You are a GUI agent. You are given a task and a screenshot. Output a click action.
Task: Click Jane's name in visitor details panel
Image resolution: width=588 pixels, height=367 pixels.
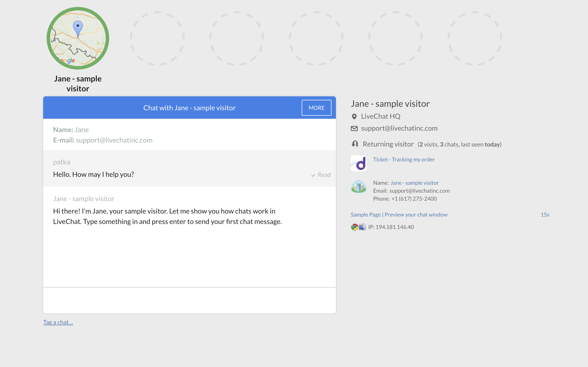click(414, 182)
